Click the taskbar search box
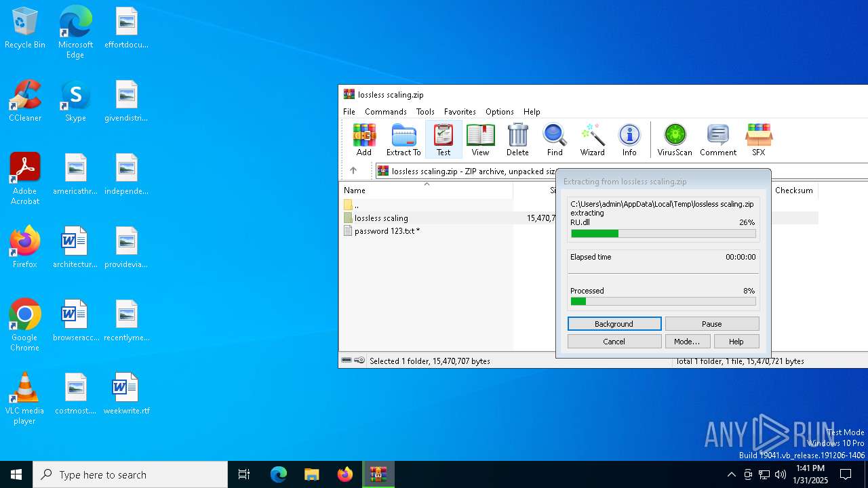Screen dimensions: 868x488 click(x=130, y=474)
